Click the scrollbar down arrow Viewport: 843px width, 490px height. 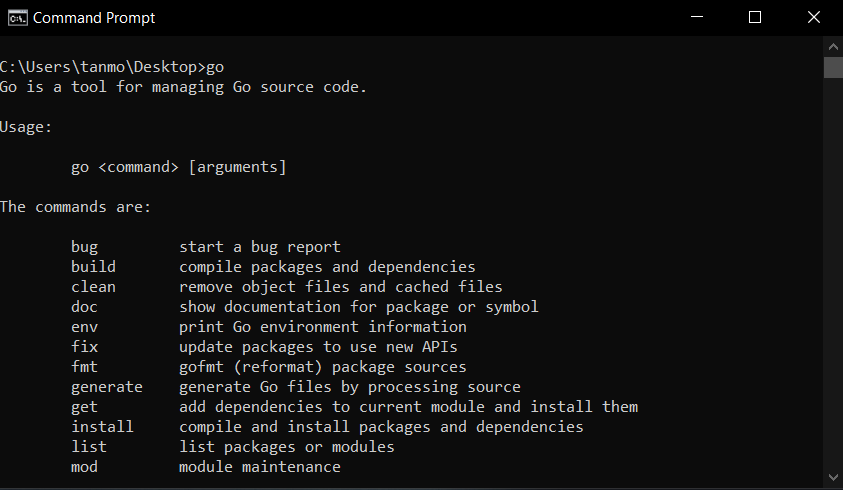click(833, 477)
